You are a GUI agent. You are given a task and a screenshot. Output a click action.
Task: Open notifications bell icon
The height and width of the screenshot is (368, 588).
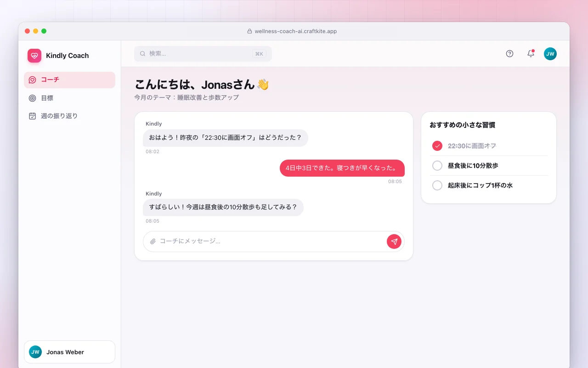531,54
